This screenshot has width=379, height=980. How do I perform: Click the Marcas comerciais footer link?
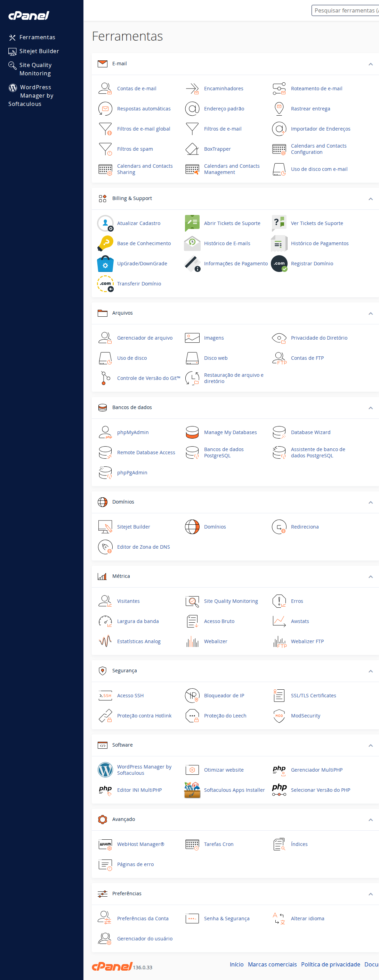(272, 964)
